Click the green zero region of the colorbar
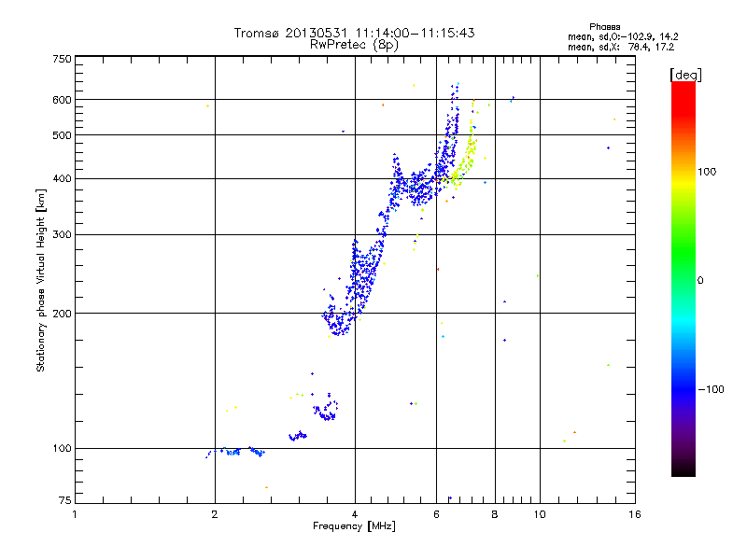This screenshot has height=560, width=747. tap(684, 280)
